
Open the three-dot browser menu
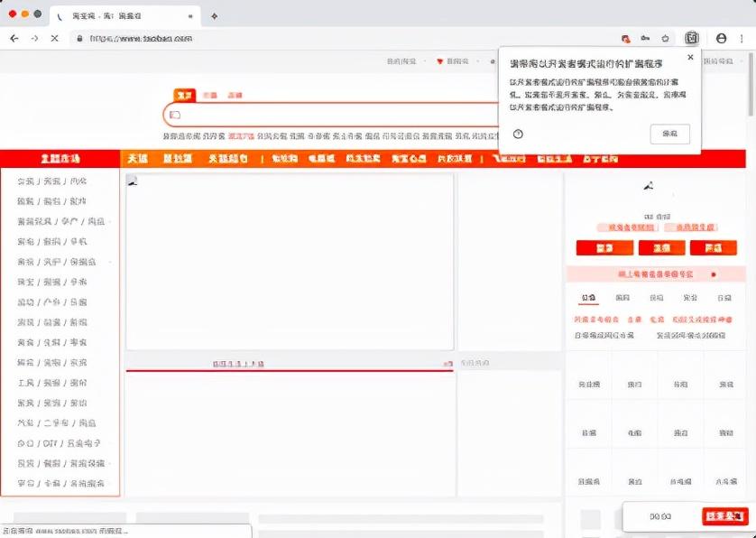(x=742, y=38)
